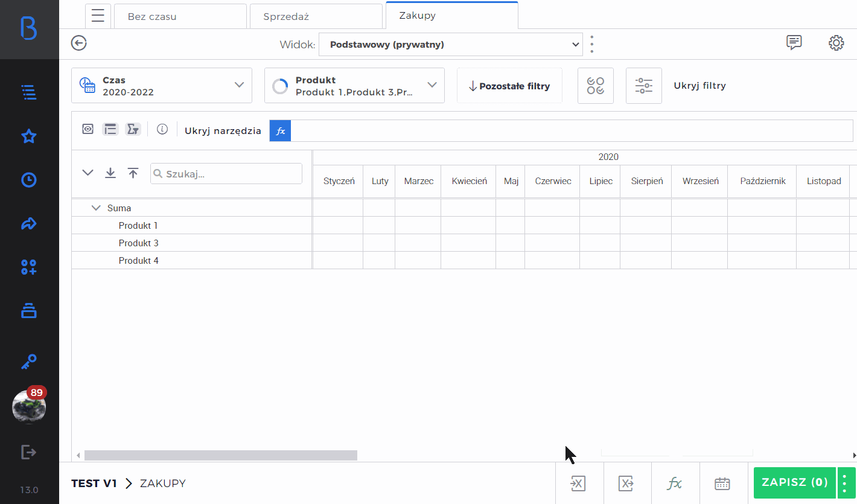Click the collapse-up arrow icon
The width and height of the screenshot is (857, 504).
(x=133, y=173)
